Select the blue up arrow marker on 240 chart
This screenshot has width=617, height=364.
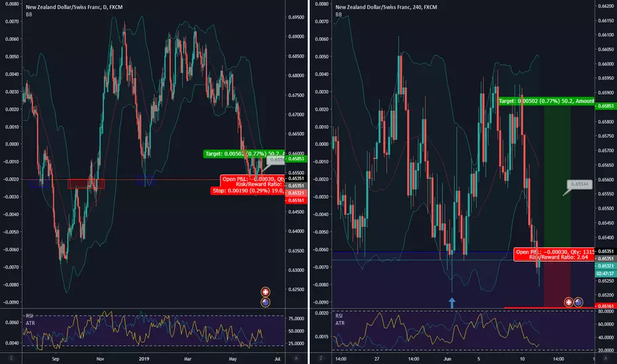click(x=451, y=302)
